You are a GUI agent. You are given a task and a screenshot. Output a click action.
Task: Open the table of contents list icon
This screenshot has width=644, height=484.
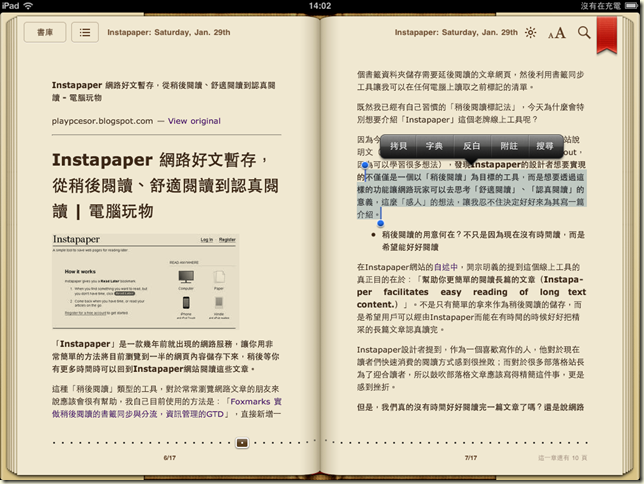click(x=85, y=32)
